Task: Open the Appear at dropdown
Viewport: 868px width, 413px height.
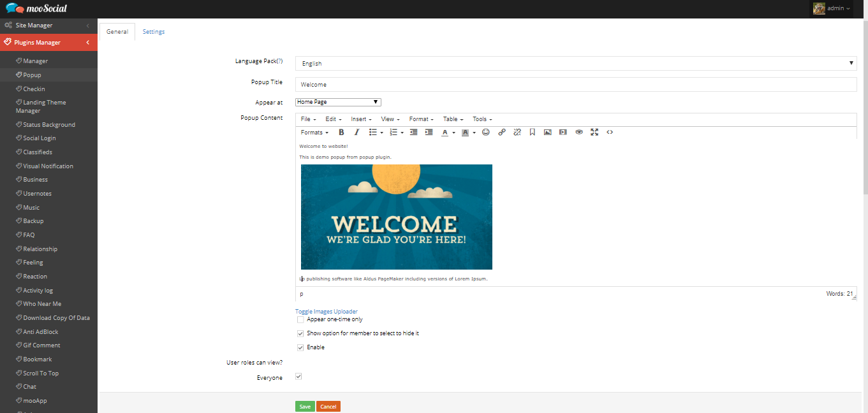Action: [x=338, y=102]
